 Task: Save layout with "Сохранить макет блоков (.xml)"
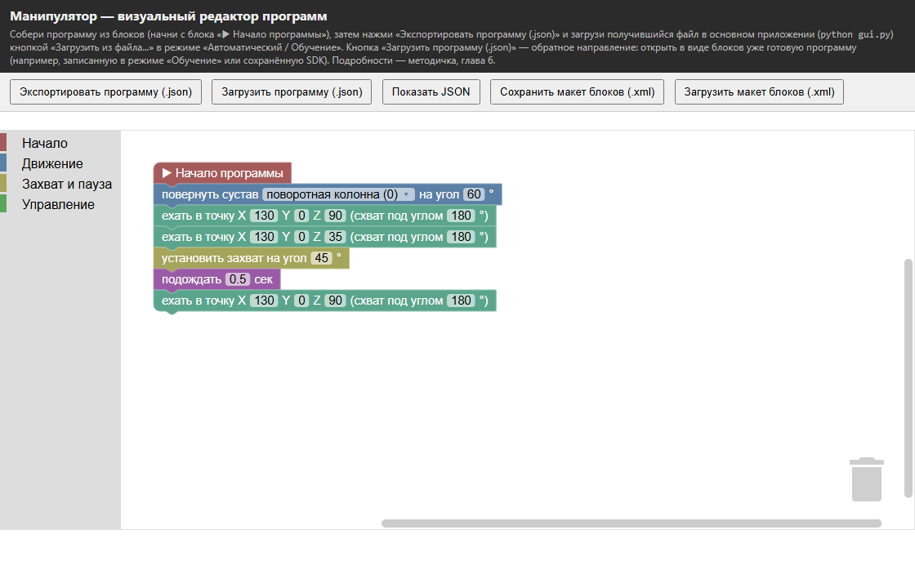click(x=577, y=92)
